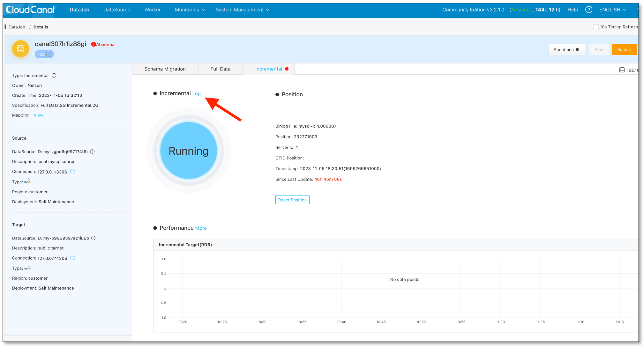
Task: Click the info icon beside Type: Incremental
Action: [54, 75]
